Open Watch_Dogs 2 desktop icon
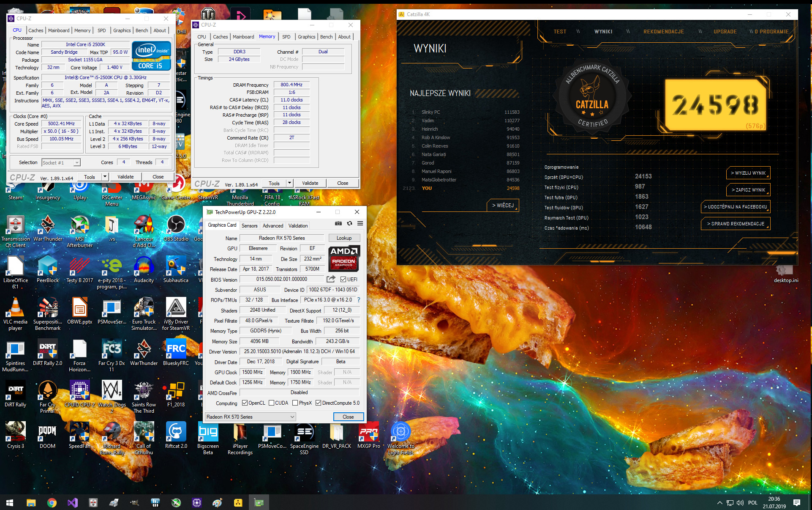This screenshot has height=510, width=812. [x=112, y=397]
